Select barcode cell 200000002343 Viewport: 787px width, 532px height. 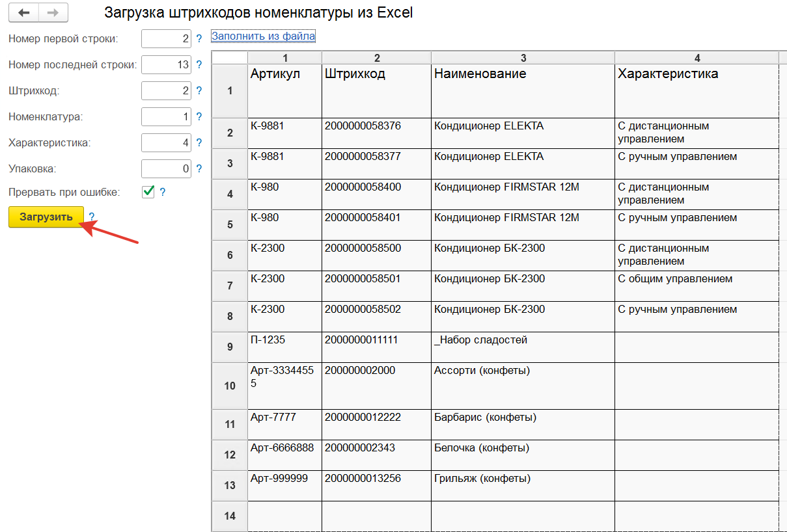[x=377, y=455]
